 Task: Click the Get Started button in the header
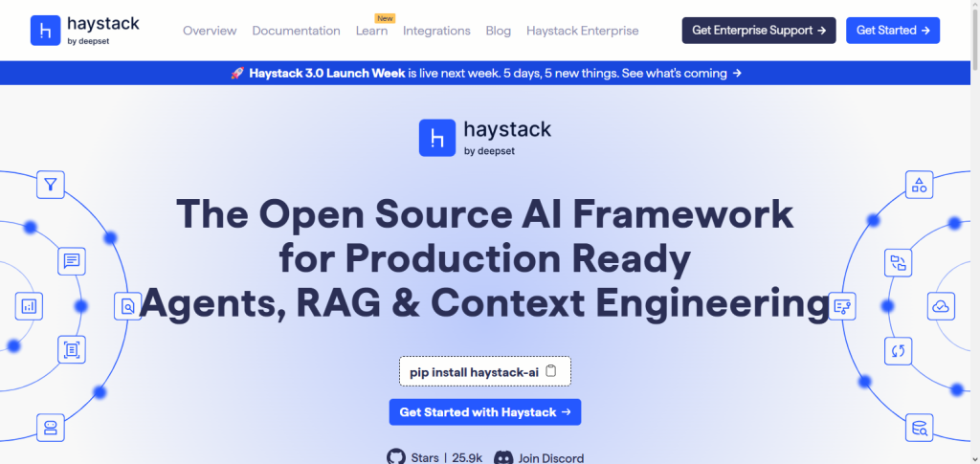pyautogui.click(x=893, y=31)
